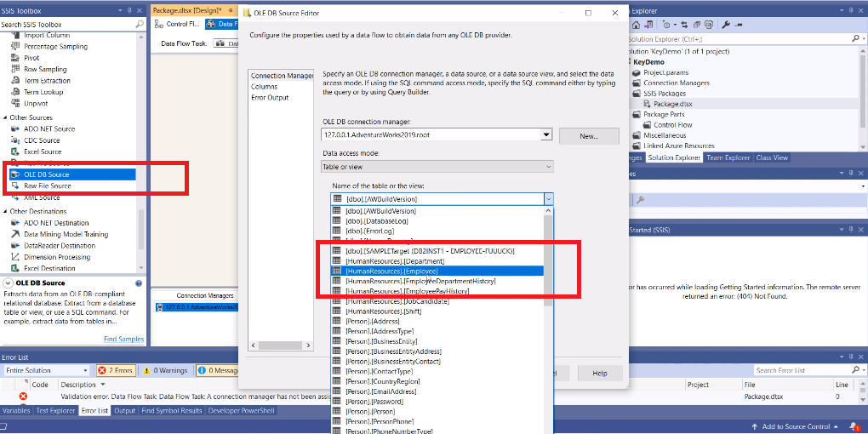Select the Pivot transformation in the toolbox
The width and height of the screenshot is (868, 434).
coord(31,58)
